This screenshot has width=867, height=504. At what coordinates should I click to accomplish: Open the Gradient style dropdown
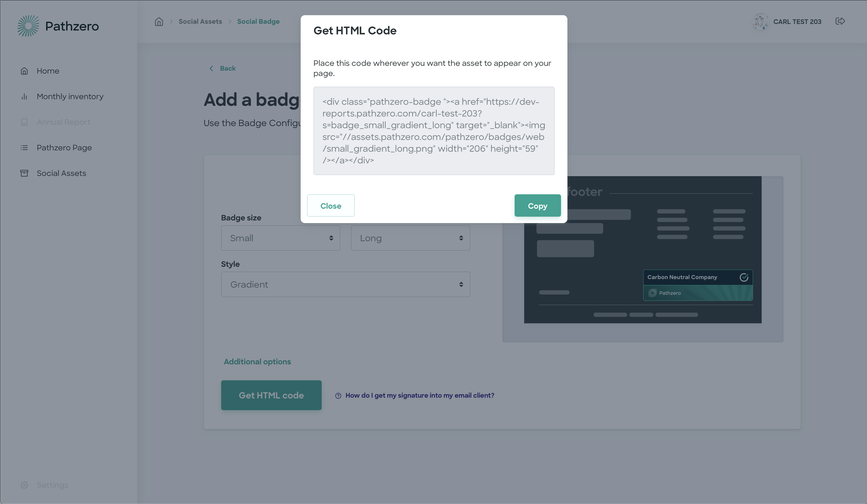pos(345,284)
